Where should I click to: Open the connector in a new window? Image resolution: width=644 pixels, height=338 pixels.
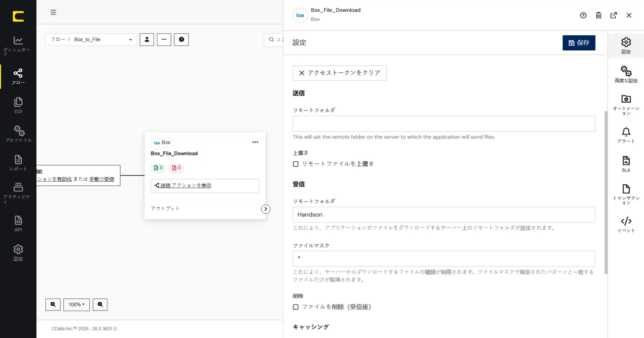click(613, 15)
